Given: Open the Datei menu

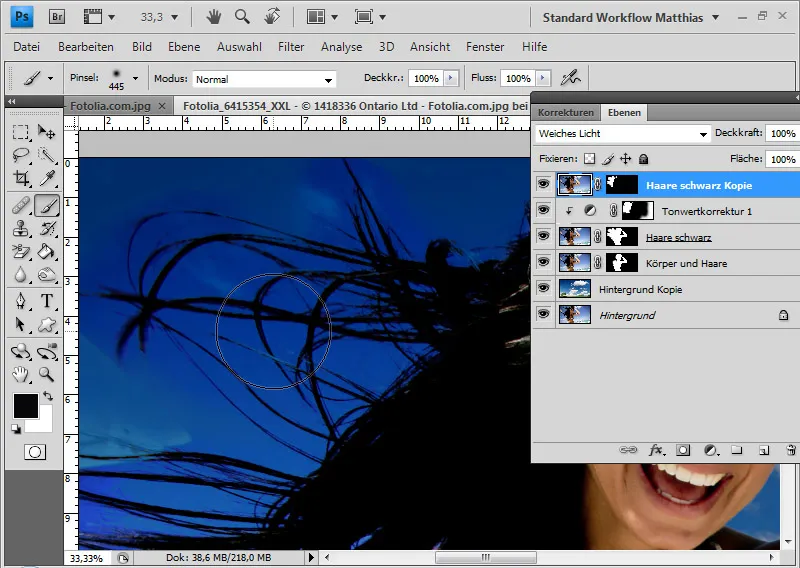Looking at the screenshot, I should 27,47.
